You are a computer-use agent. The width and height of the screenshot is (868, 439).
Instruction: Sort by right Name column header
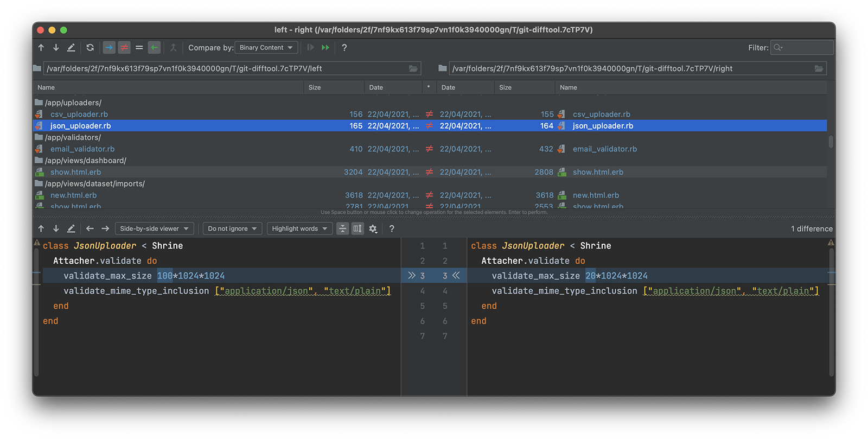point(691,87)
